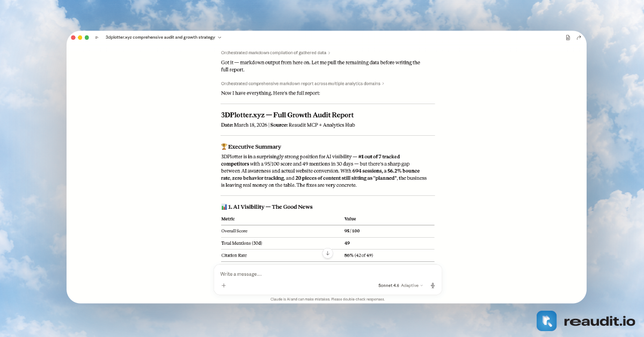Click the chat title '3dplotter.xyz comprehensive audit'
This screenshot has width=644, height=337.
point(160,38)
